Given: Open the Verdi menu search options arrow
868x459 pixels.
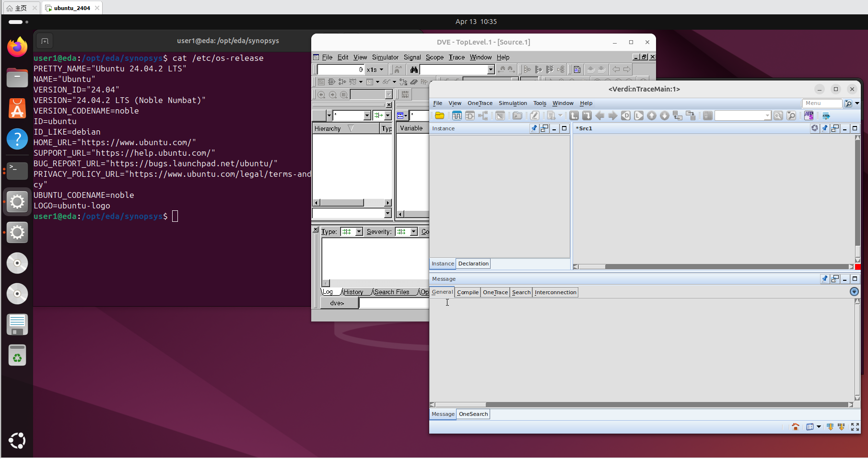Looking at the screenshot, I should pyautogui.click(x=857, y=103).
